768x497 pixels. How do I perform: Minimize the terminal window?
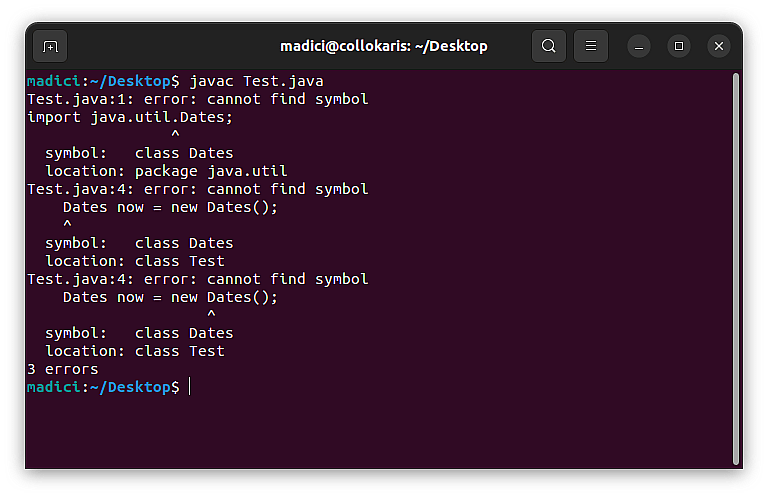click(639, 47)
